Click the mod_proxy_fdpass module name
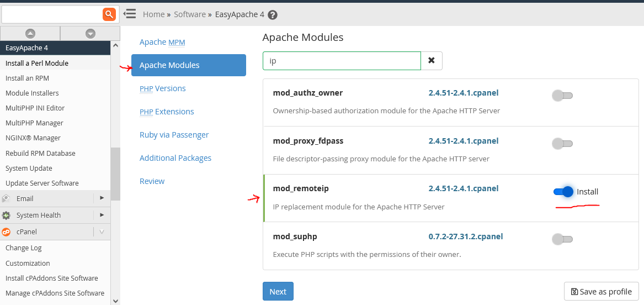644x305 pixels. (308, 141)
